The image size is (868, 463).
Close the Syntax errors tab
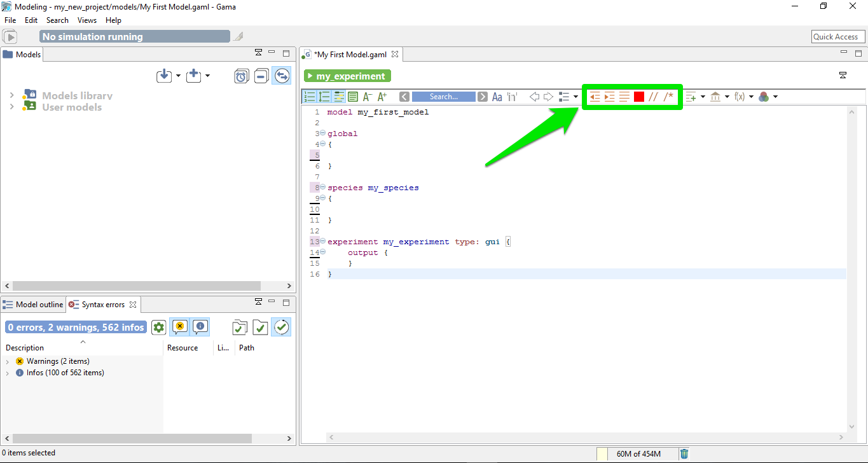pos(133,305)
